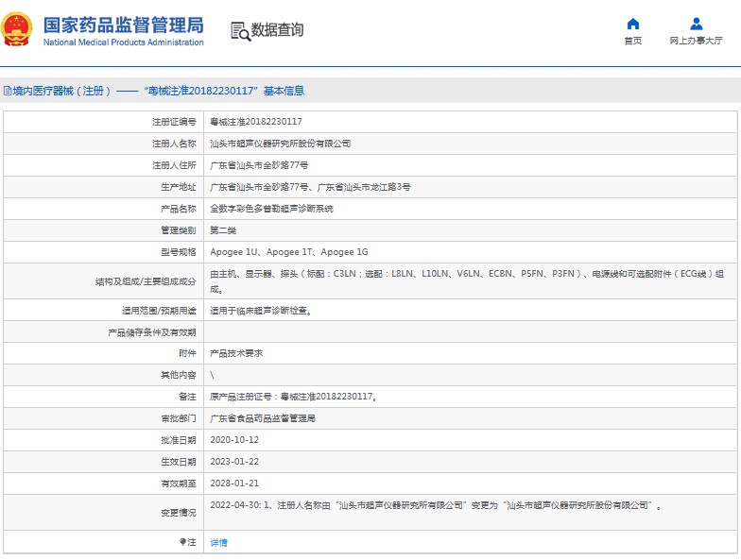Click the 其他内容 row label
Screen dimensions: 741x560
point(178,375)
